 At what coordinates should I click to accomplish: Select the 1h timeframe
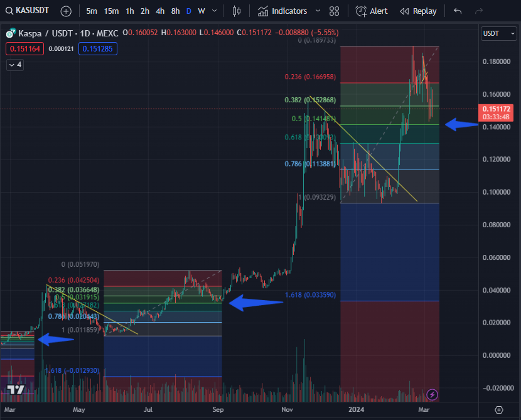[130, 11]
